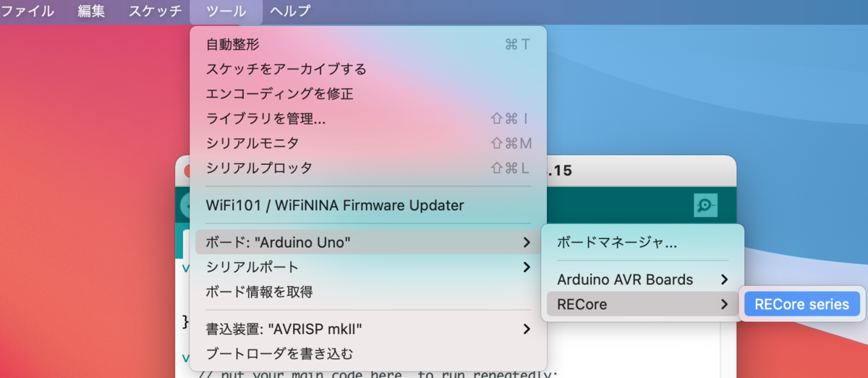Select the RECore series board
This screenshot has width=868, height=378.
click(x=802, y=304)
